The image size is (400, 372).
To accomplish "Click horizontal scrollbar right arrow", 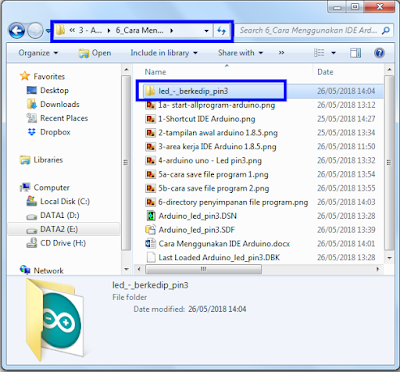I will tap(378, 269).
